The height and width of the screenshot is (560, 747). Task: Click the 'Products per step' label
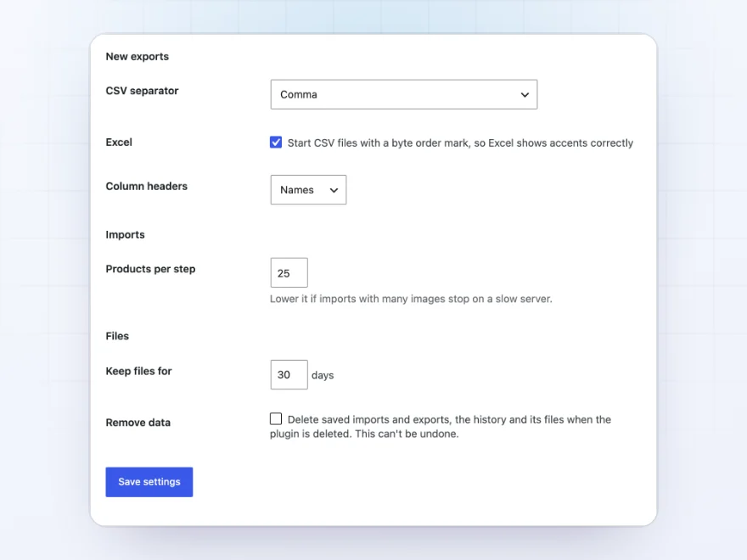150,269
